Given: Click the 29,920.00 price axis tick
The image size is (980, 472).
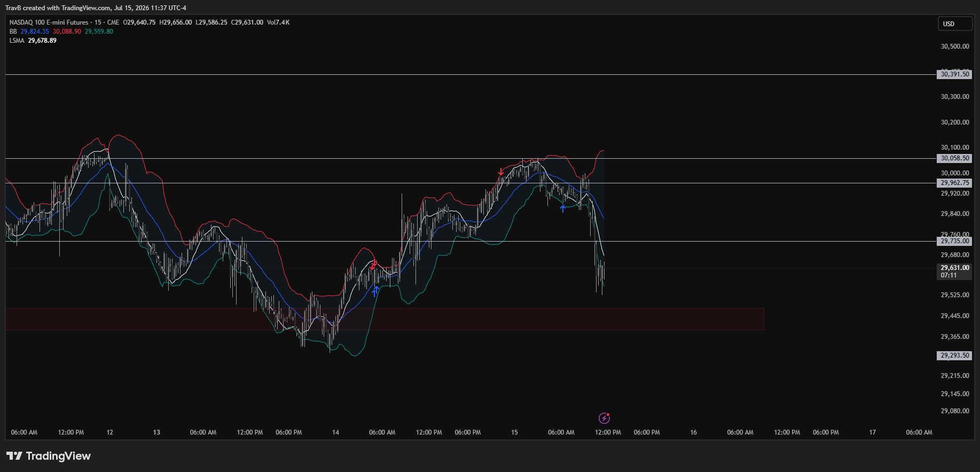Looking at the screenshot, I should point(955,194).
